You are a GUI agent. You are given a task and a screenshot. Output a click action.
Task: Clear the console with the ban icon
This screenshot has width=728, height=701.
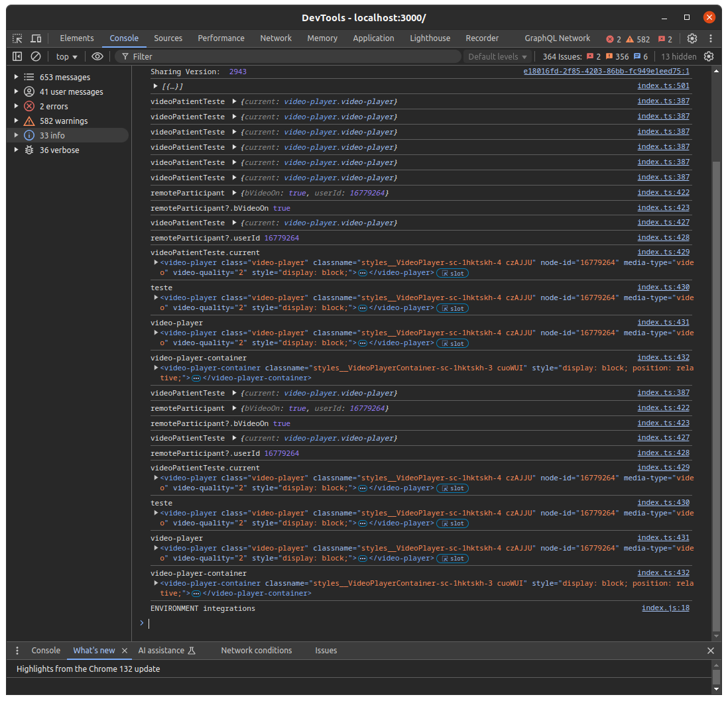coord(36,57)
